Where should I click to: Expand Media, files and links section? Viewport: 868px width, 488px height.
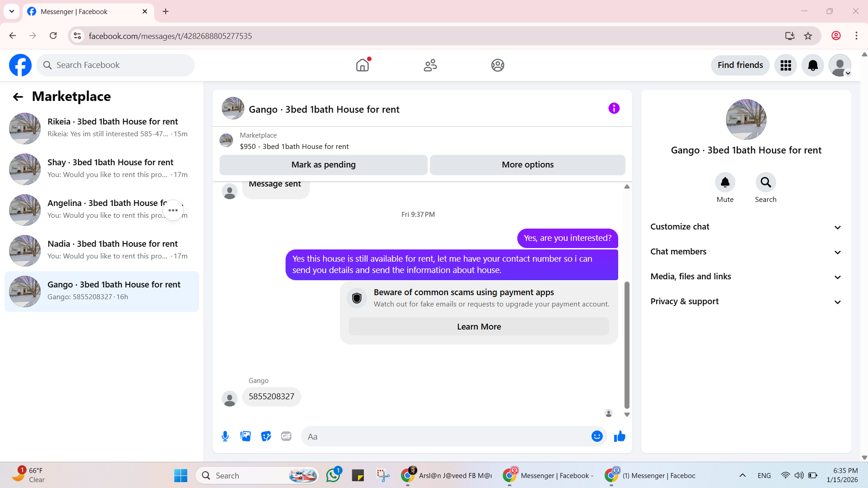(x=746, y=277)
